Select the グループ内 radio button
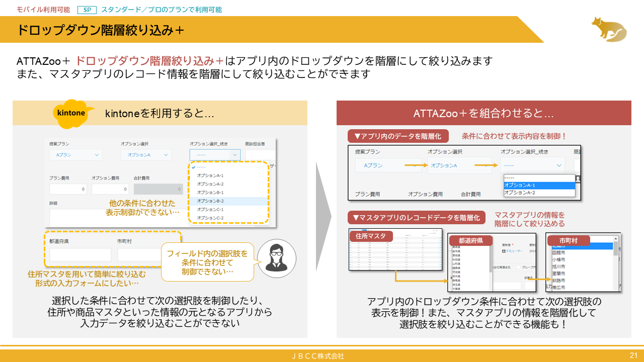Viewport: 644px width, 362px height. click(x=519, y=267)
